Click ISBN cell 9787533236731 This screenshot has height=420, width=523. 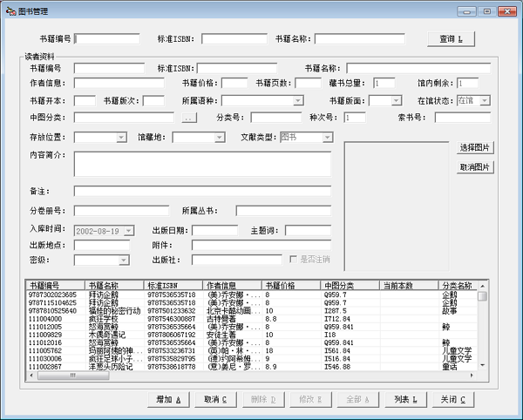click(172, 350)
